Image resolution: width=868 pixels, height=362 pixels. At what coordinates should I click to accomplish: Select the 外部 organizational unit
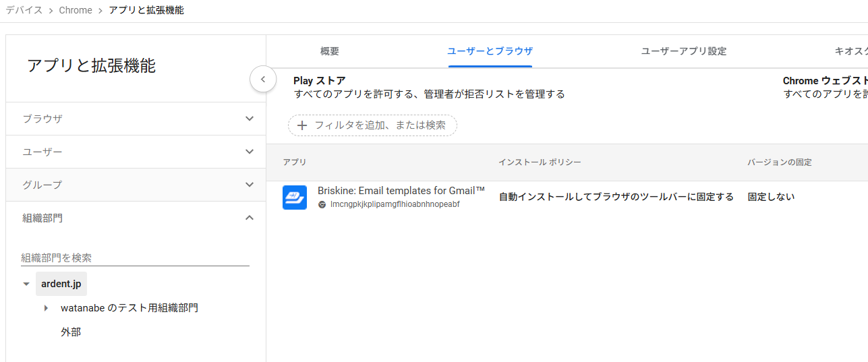[x=71, y=332]
